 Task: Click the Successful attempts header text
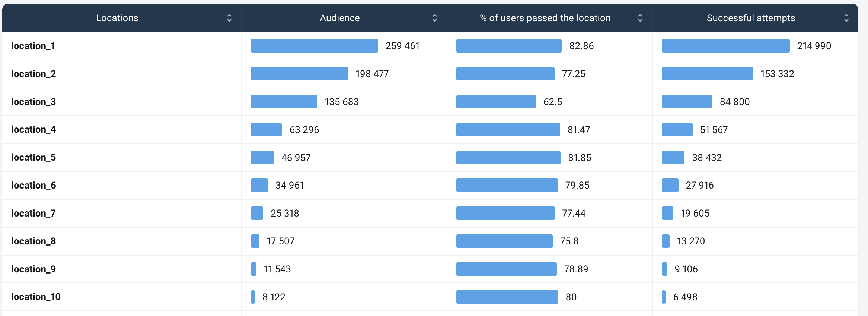click(x=750, y=18)
